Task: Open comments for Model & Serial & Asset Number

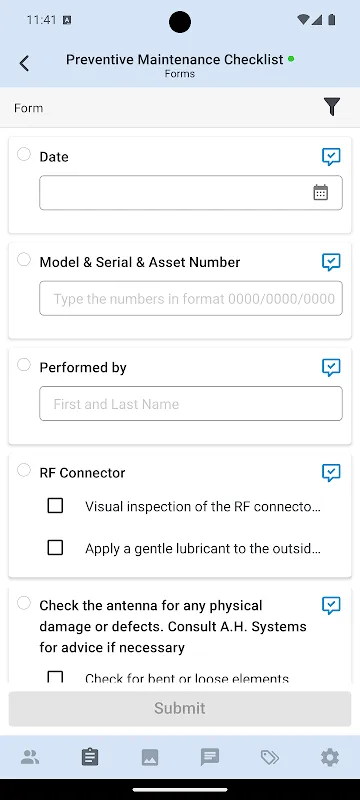Action: 331,262
